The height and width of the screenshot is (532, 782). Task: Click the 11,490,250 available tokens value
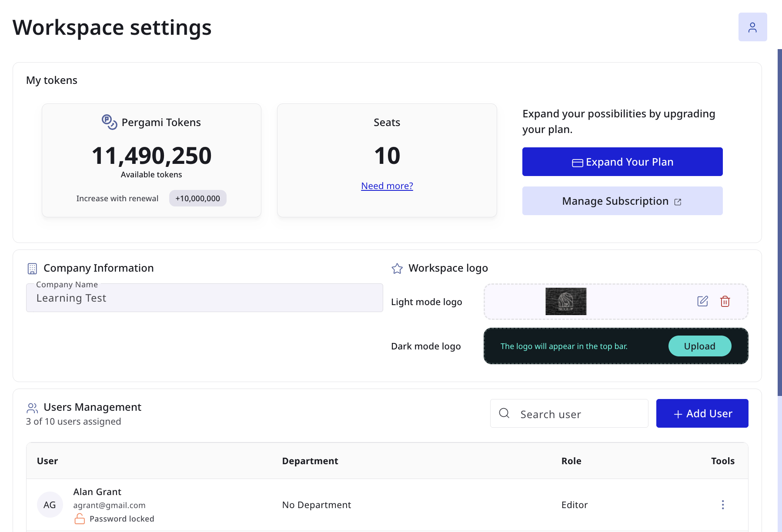pos(151,156)
